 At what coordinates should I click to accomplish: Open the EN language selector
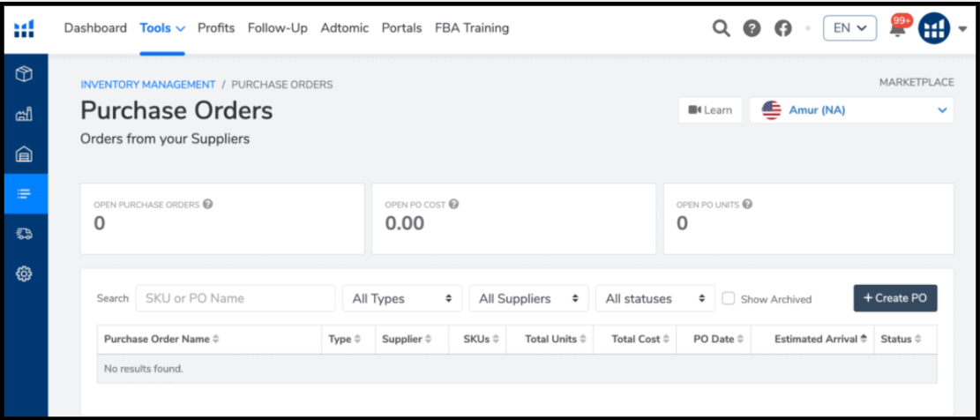[850, 28]
